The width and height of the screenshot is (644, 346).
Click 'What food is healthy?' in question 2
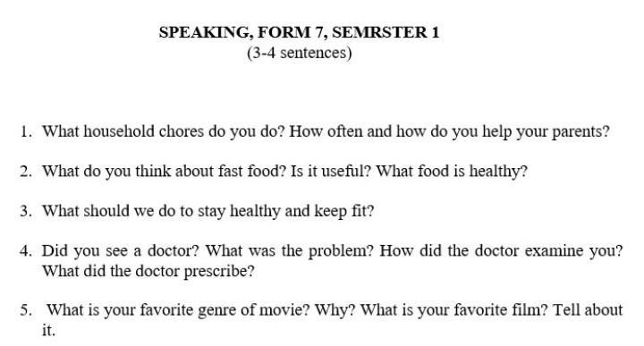point(452,171)
